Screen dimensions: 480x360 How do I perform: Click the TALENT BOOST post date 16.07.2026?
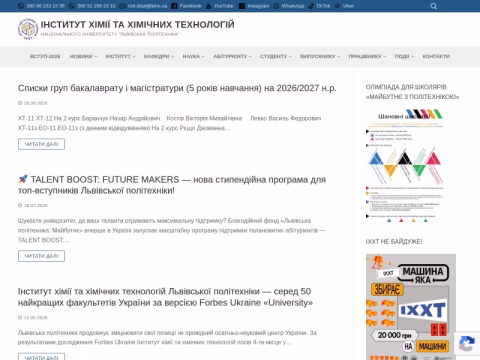36,205
